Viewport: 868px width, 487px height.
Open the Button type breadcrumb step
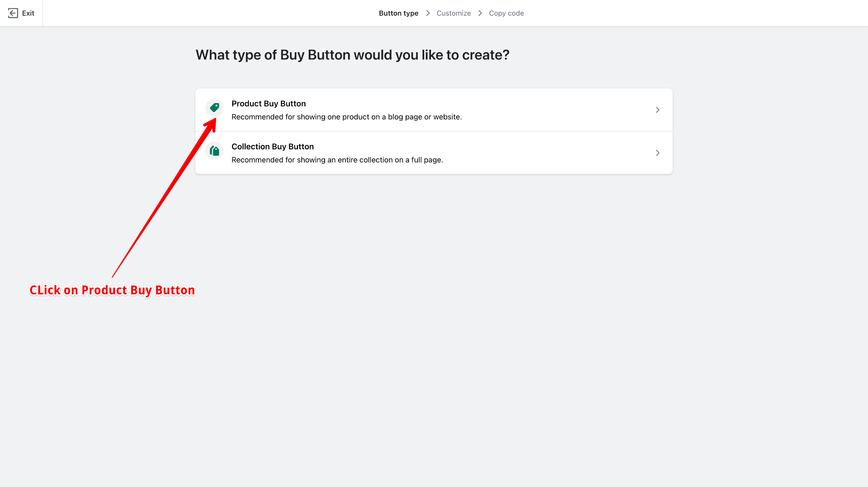tap(398, 13)
